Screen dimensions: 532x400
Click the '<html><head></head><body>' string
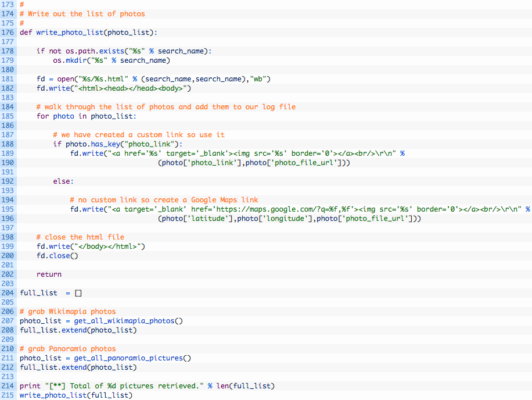point(130,88)
